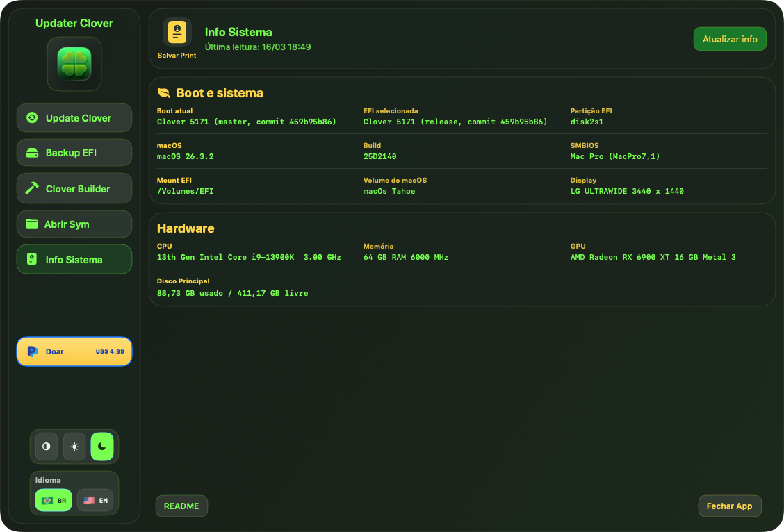784x532 pixels.
Task: Donate via the Doar US$ 4,99 button
Action: pyautogui.click(x=74, y=351)
